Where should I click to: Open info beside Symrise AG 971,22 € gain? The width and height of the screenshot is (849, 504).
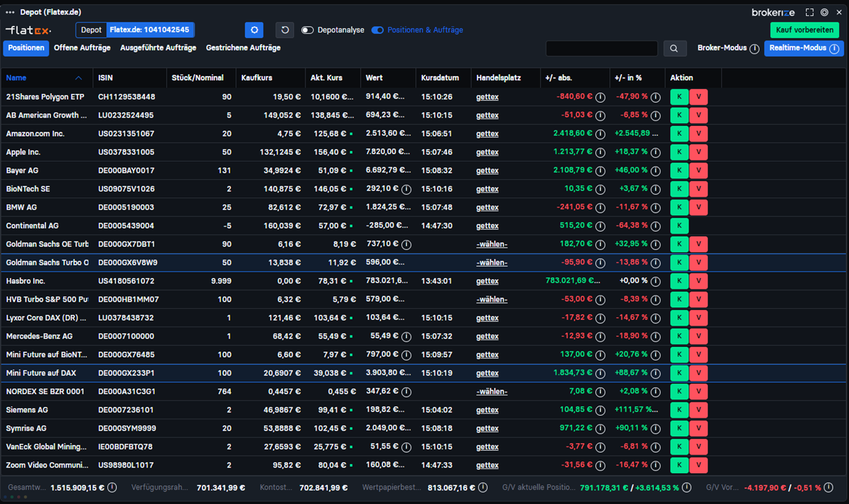tap(600, 428)
